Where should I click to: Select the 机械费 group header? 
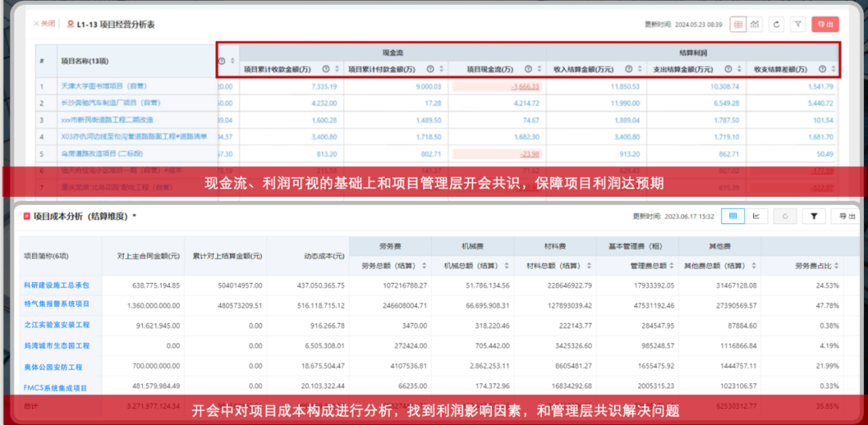point(473,247)
